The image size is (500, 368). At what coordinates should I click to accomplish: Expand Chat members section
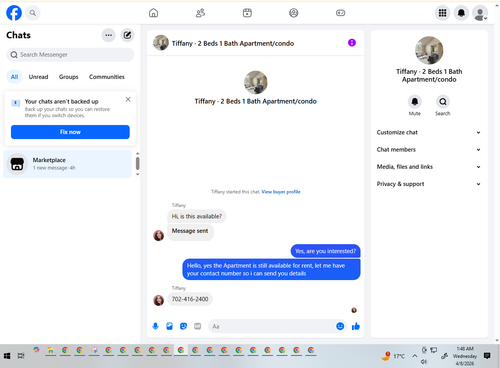click(x=429, y=150)
